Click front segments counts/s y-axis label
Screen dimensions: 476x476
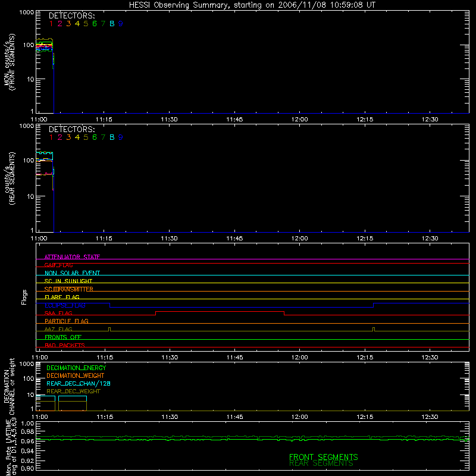9,62
